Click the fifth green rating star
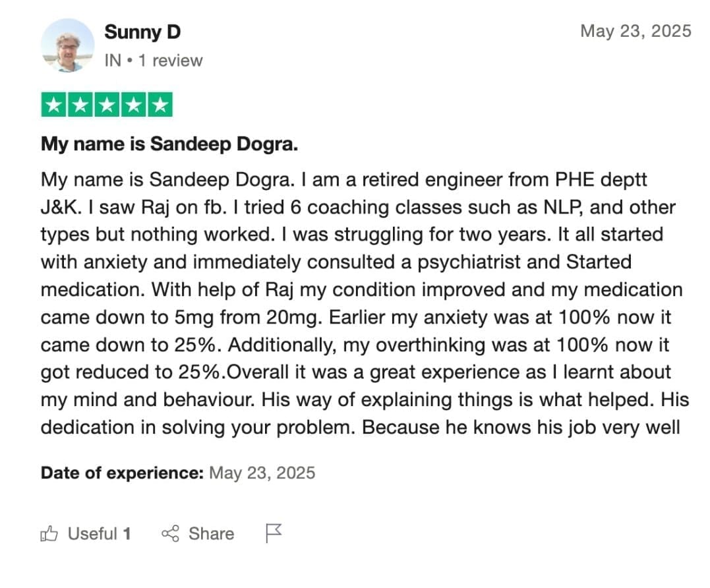This screenshot has width=710, height=588. point(160,105)
